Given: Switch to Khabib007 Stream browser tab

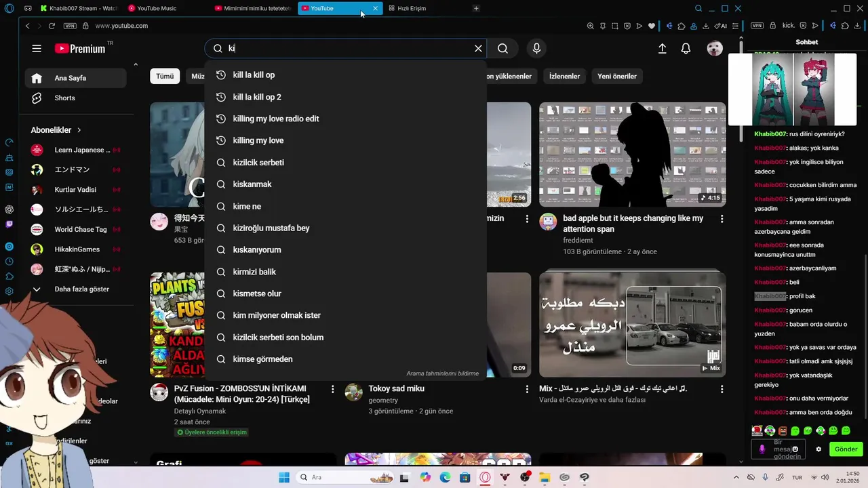Looking at the screenshot, I should 79,8.
